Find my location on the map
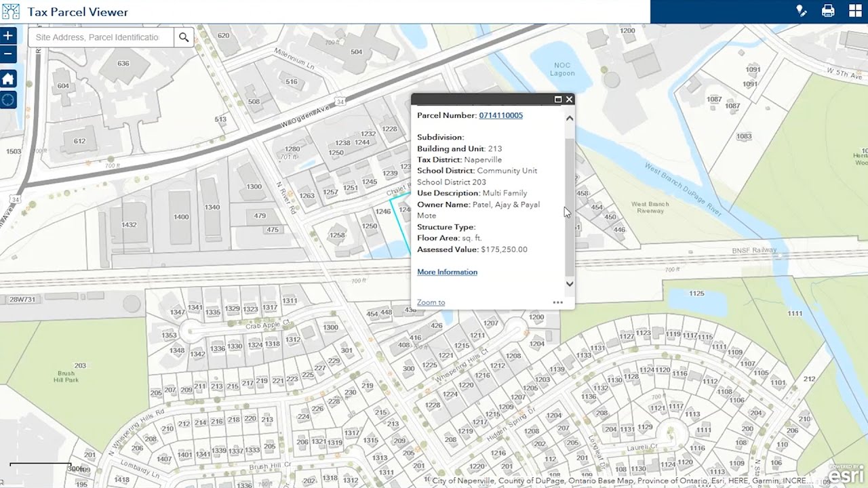Screen dimensions: 868x488 pyautogui.click(x=7, y=100)
